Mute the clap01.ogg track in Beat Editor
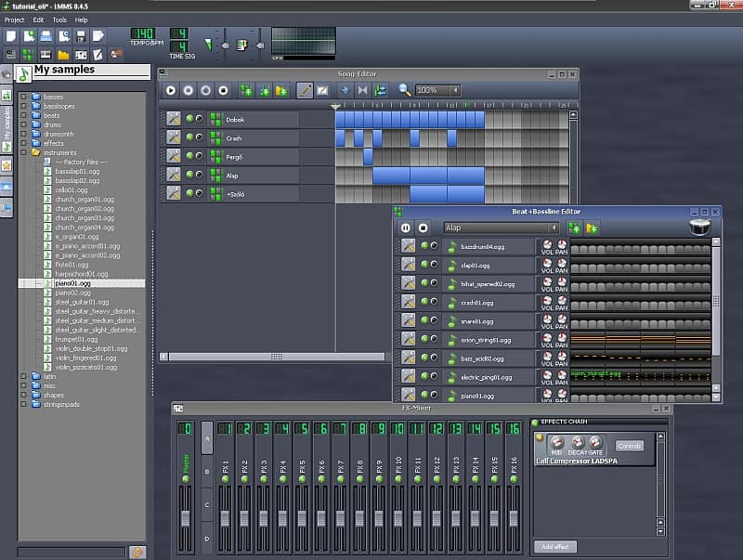This screenshot has height=560, width=743. [424, 265]
